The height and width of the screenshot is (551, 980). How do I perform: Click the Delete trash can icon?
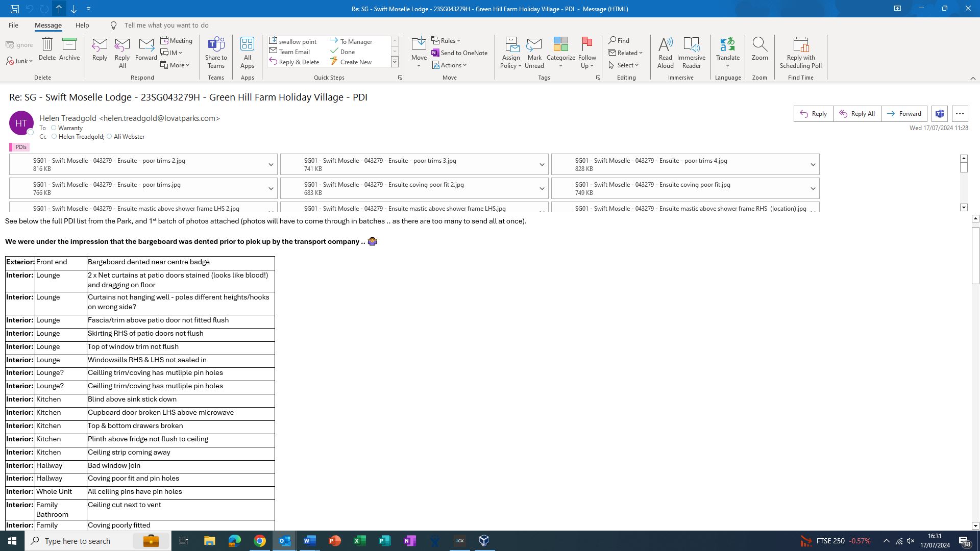[47, 45]
